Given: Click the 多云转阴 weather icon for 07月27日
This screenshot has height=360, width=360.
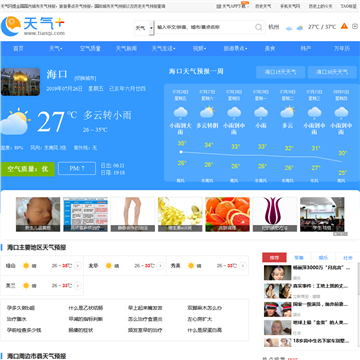Looking at the screenshot, I should pyautogui.click(x=207, y=112).
